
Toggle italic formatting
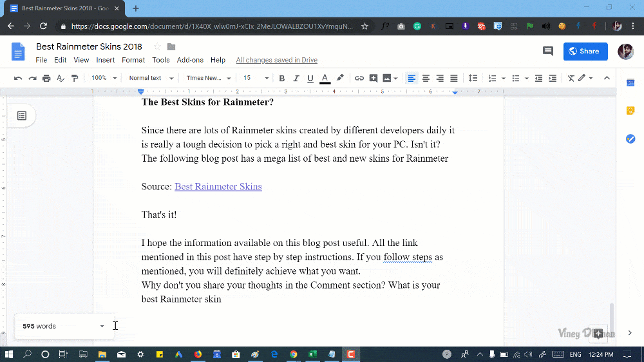point(296,78)
